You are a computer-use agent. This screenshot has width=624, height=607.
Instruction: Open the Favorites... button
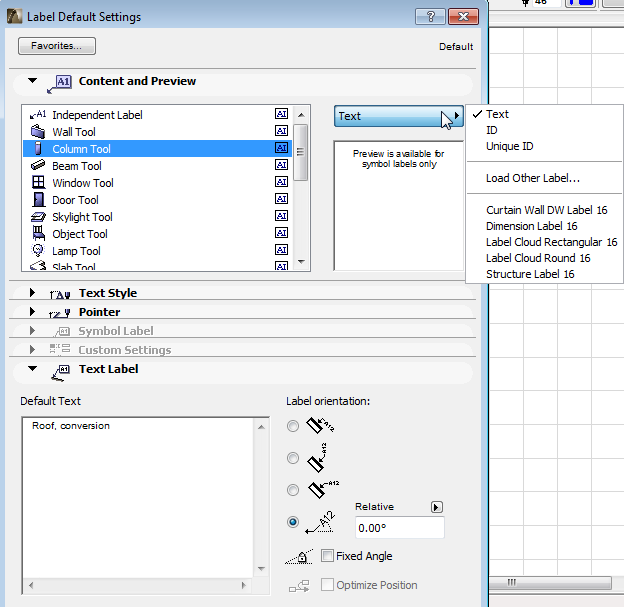pos(57,46)
